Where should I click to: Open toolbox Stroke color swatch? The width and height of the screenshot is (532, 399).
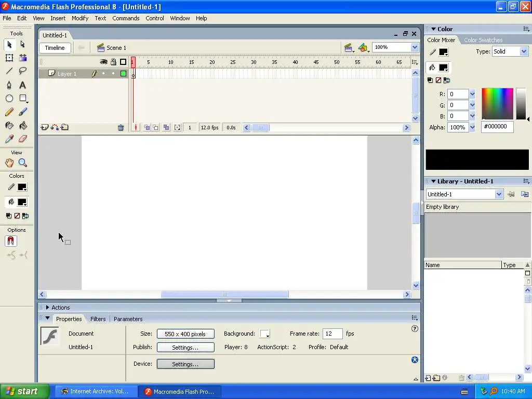(x=22, y=187)
